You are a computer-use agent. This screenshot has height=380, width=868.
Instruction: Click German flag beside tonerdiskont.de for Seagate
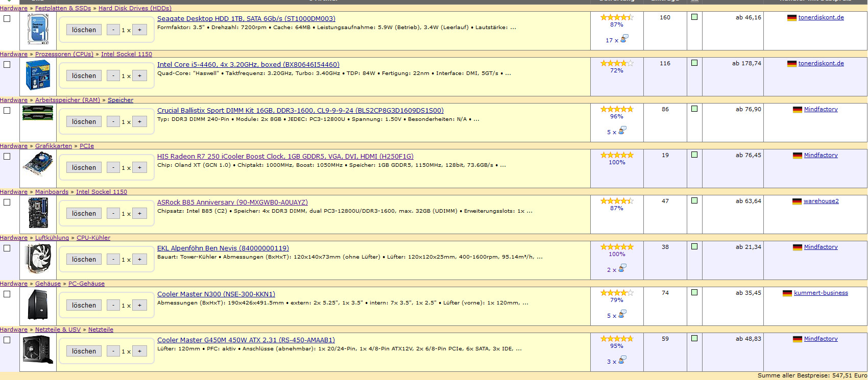(791, 18)
